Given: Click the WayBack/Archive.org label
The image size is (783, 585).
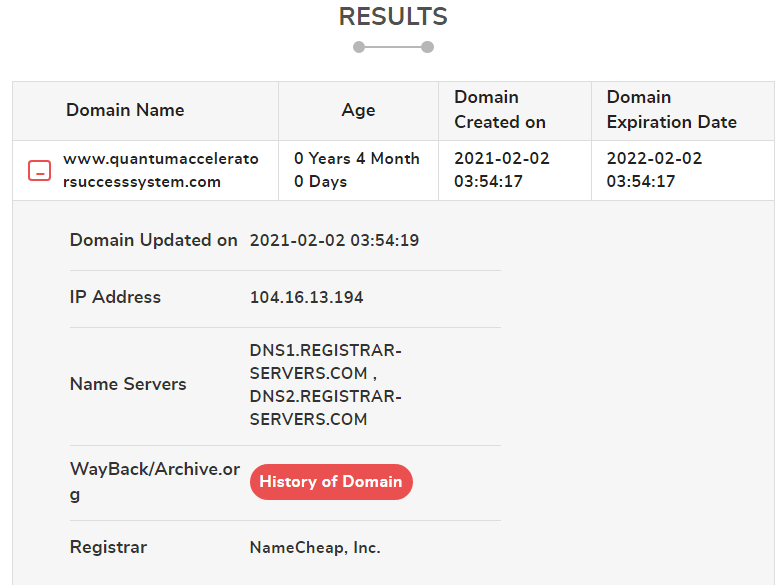Looking at the screenshot, I should [x=155, y=482].
